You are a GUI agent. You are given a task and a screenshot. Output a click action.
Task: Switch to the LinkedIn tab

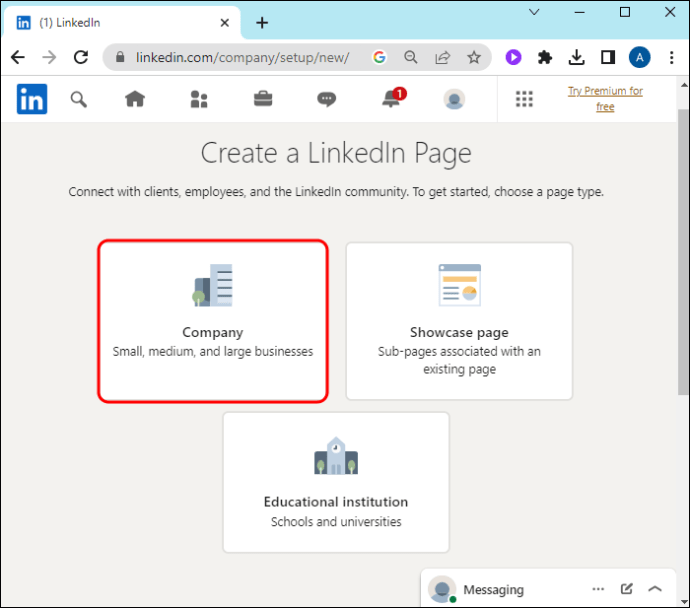(x=122, y=22)
